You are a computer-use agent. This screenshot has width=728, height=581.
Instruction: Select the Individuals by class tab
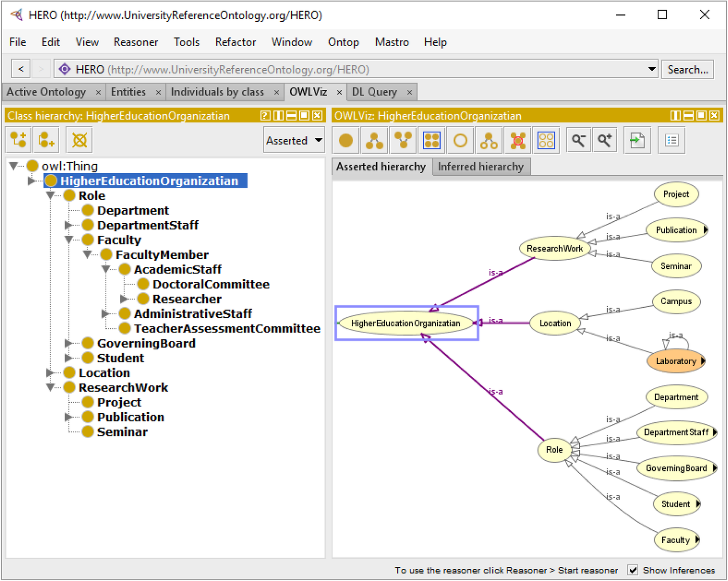coord(217,92)
